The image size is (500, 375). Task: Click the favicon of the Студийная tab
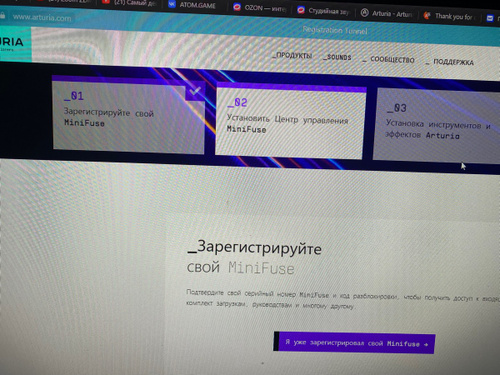301,10
